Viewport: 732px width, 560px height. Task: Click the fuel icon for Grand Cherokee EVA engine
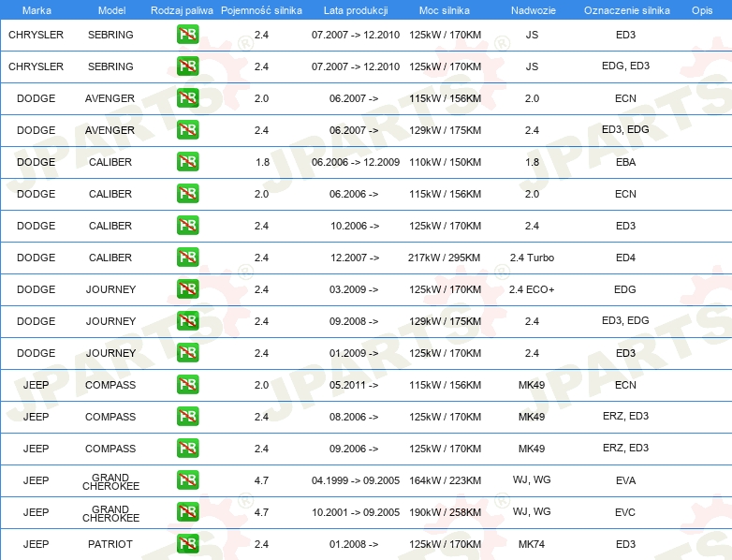click(187, 480)
